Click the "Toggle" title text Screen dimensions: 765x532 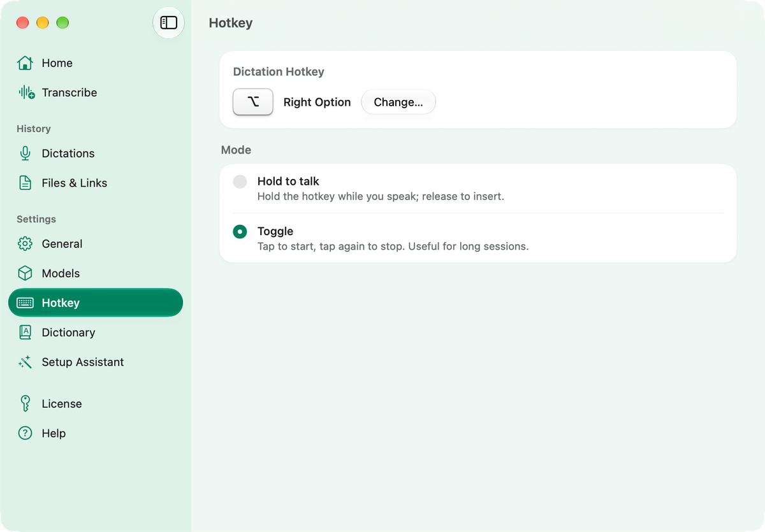click(275, 231)
